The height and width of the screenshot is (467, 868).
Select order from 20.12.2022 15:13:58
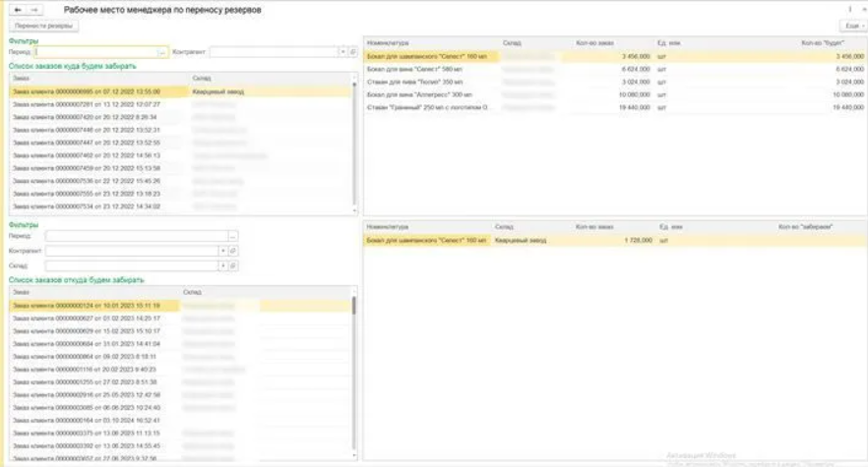click(x=180, y=168)
